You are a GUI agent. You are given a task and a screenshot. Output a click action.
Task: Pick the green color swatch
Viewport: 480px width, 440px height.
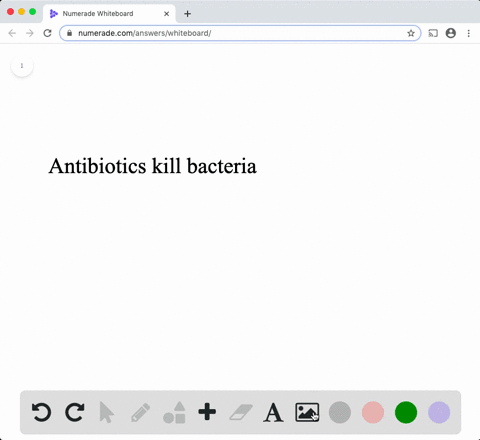tap(406, 412)
